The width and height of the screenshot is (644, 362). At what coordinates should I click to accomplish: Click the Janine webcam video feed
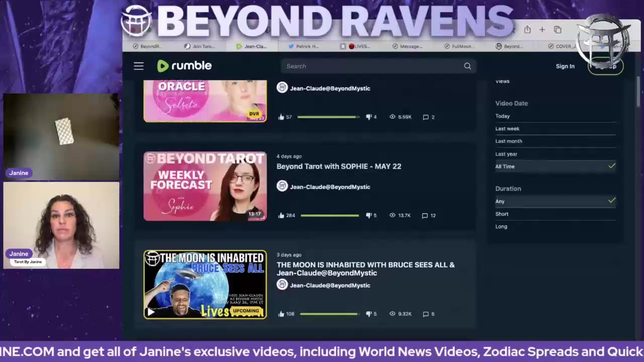tap(61, 225)
